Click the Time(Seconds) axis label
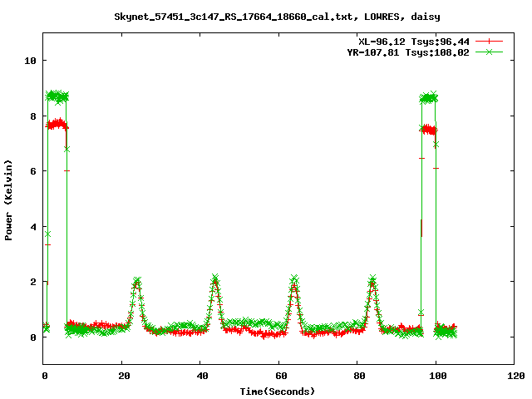Image resolution: width=532 pixels, height=399 pixels. [278, 392]
